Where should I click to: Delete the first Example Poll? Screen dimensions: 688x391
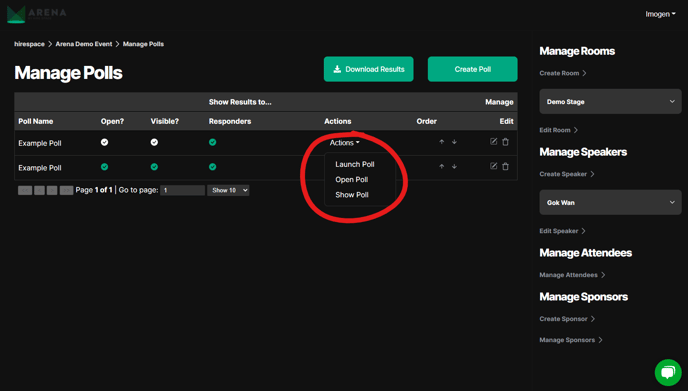[505, 142]
